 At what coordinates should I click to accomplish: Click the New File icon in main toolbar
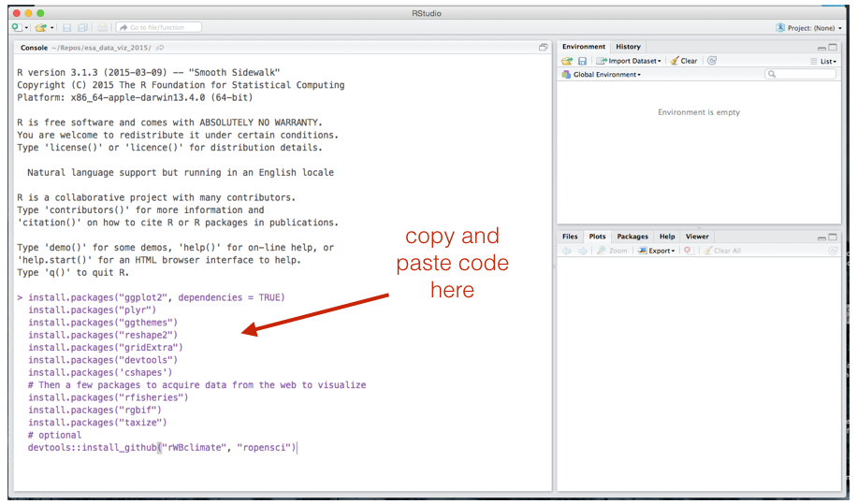(x=17, y=27)
